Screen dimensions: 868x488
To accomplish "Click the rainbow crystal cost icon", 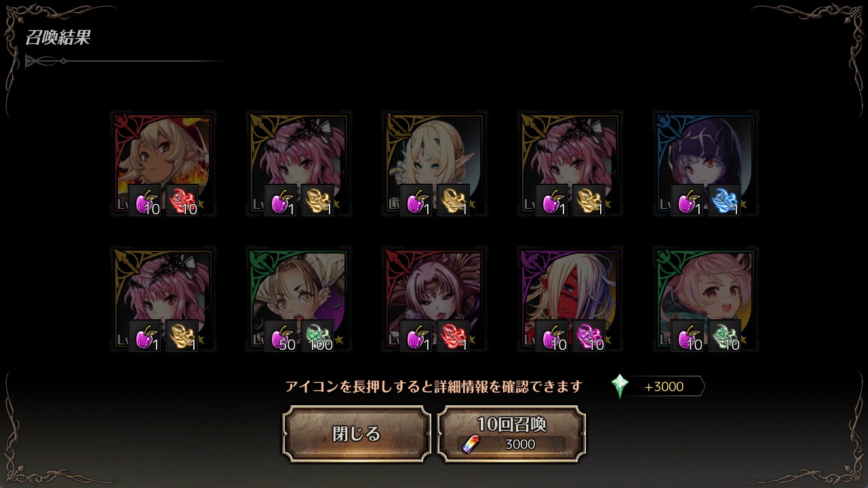I will (x=470, y=444).
